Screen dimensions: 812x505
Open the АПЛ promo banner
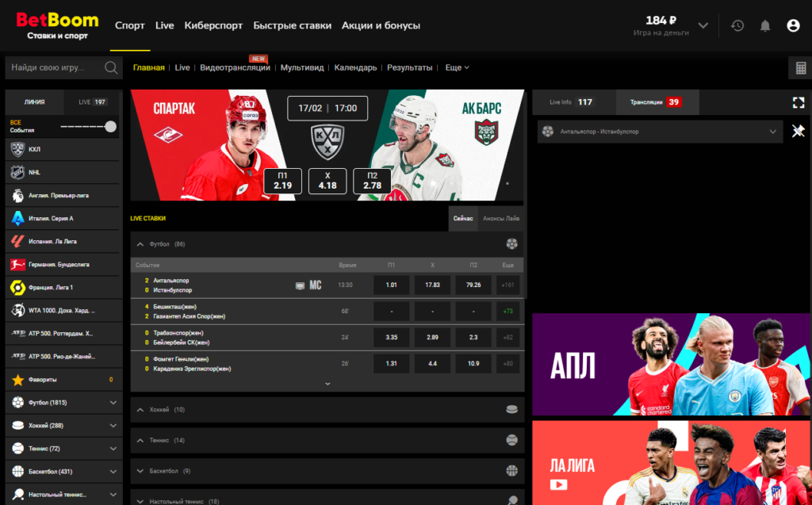(672, 364)
